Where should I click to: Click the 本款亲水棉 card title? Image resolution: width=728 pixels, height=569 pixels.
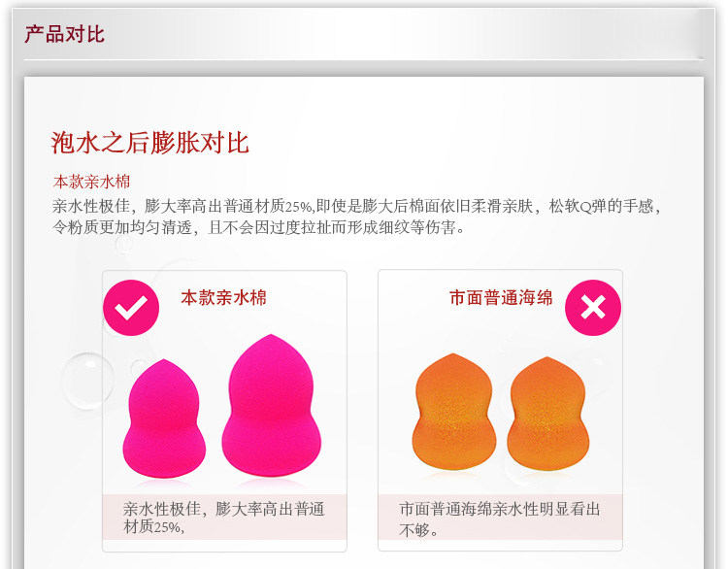(224, 298)
